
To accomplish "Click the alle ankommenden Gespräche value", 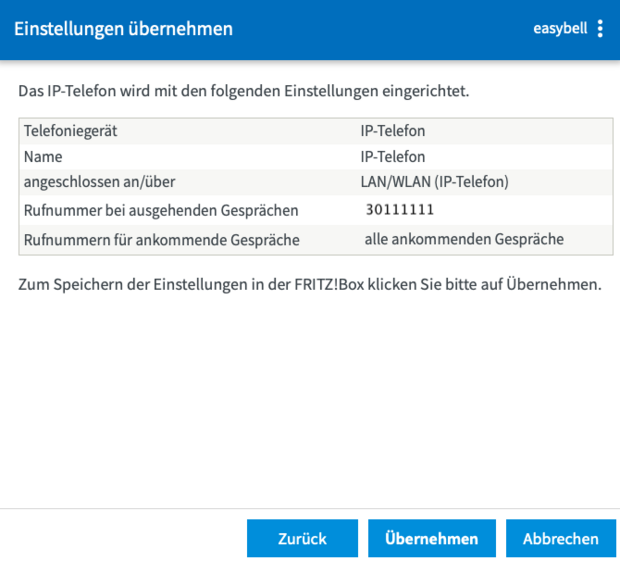I will pos(464,239).
